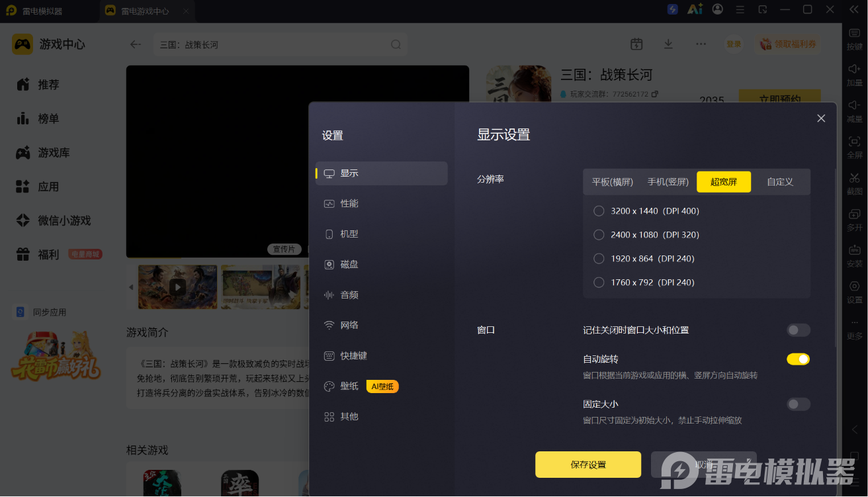Switch to the 雷电模拟器 tab

click(x=42, y=11)
